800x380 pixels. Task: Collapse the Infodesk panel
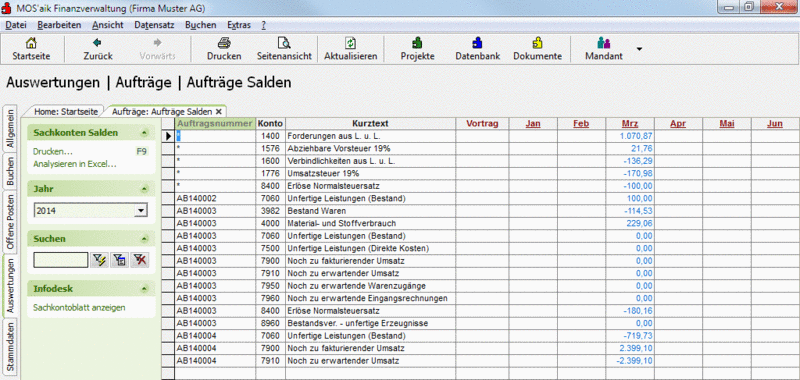(144, 289)
